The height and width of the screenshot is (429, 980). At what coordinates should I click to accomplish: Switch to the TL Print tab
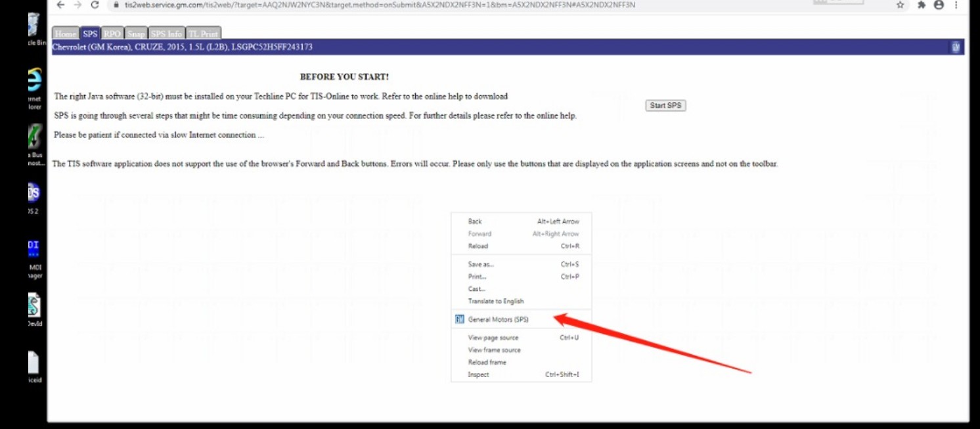point(204,34)
